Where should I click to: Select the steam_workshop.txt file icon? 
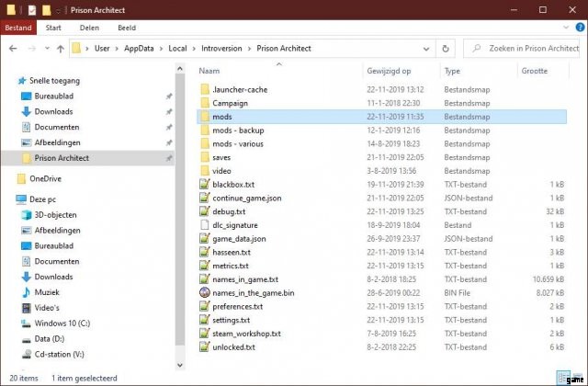pyautogui.click(x=205, y=334)
